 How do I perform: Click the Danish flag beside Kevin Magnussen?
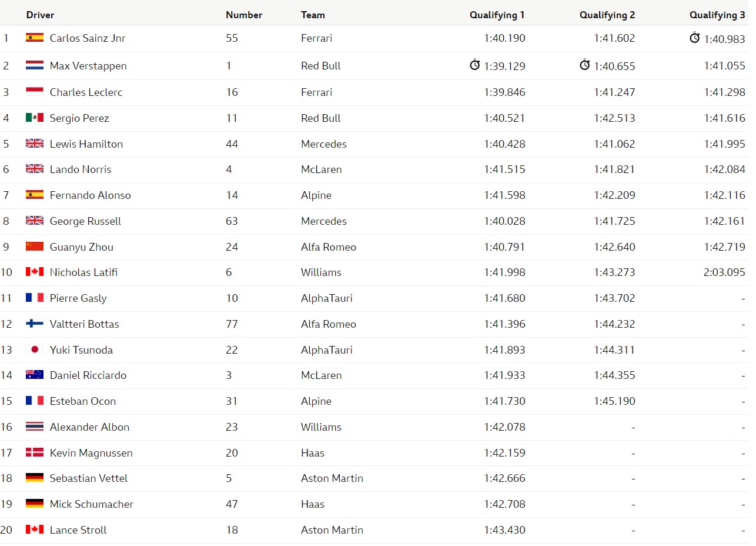click(x=35, y=452)
